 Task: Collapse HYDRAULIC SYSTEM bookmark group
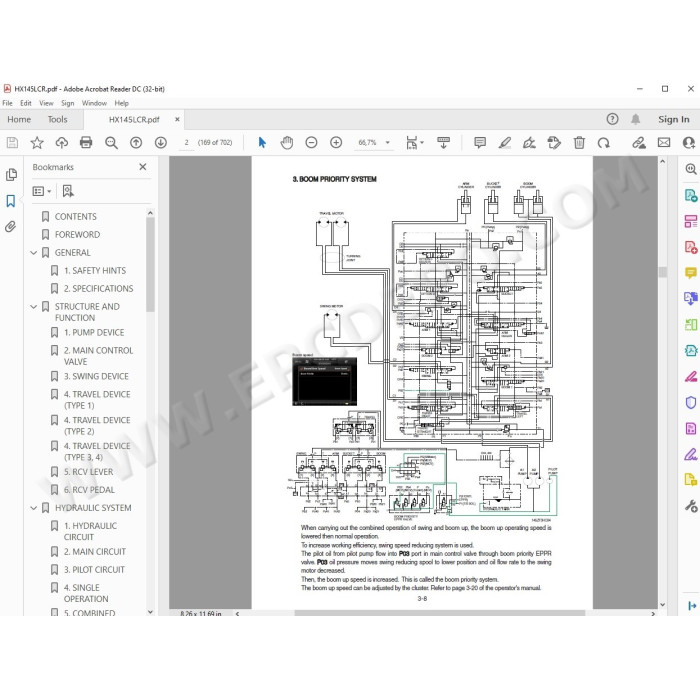point(33,508)
